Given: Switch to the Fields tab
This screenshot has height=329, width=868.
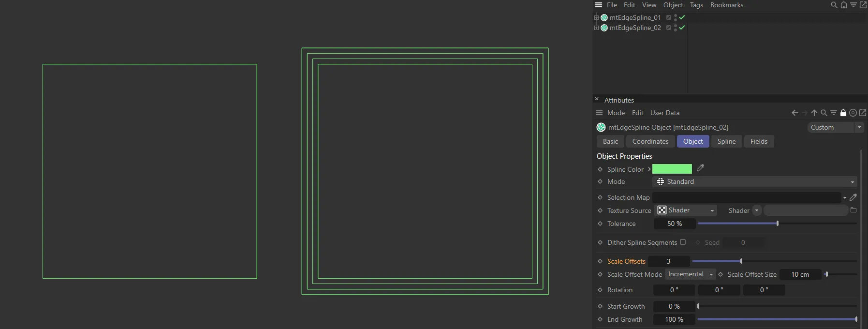Looking at the screenshot, I should tap(759, 141).
